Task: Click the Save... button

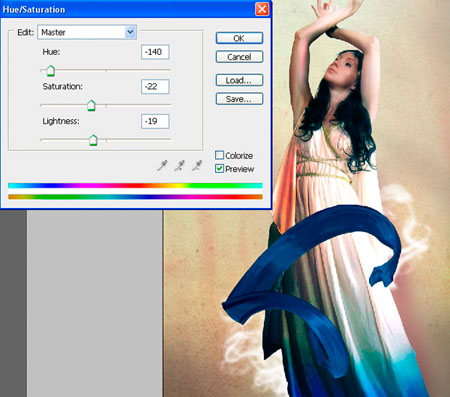Action: point(239,99)
